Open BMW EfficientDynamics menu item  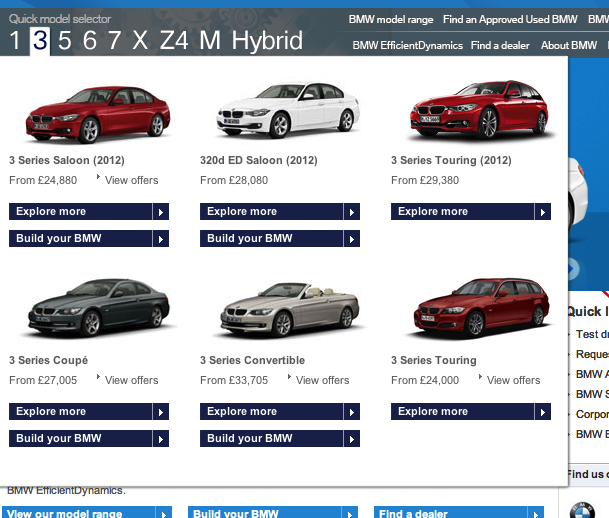click(407, 45)
